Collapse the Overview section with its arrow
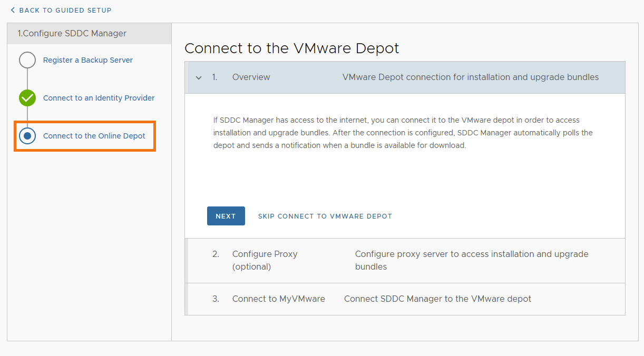Screen dimensions: 644x356 click(199, 77)
